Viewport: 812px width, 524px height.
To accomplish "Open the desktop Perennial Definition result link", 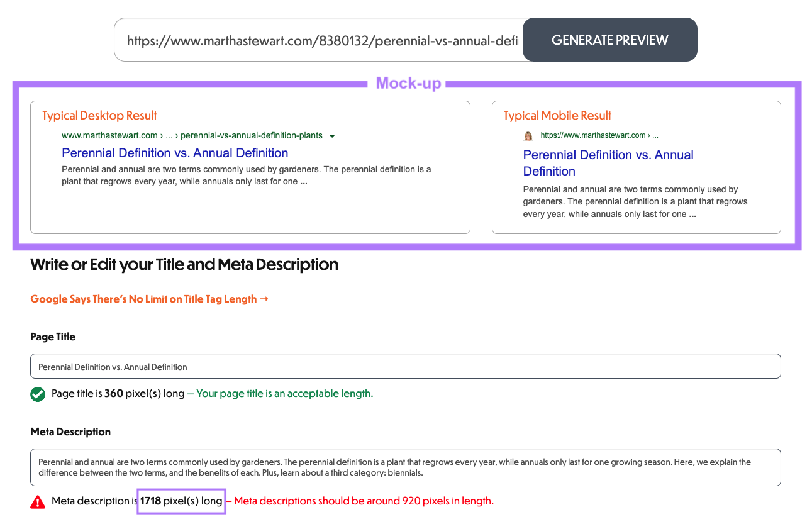I will [174, 153].
